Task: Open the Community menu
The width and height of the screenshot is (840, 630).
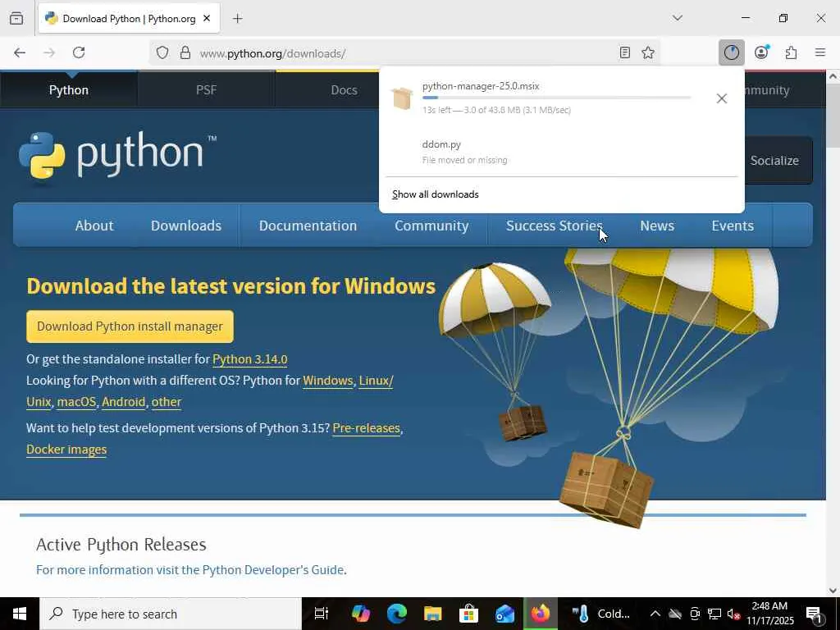Action: tap(431, 226)
